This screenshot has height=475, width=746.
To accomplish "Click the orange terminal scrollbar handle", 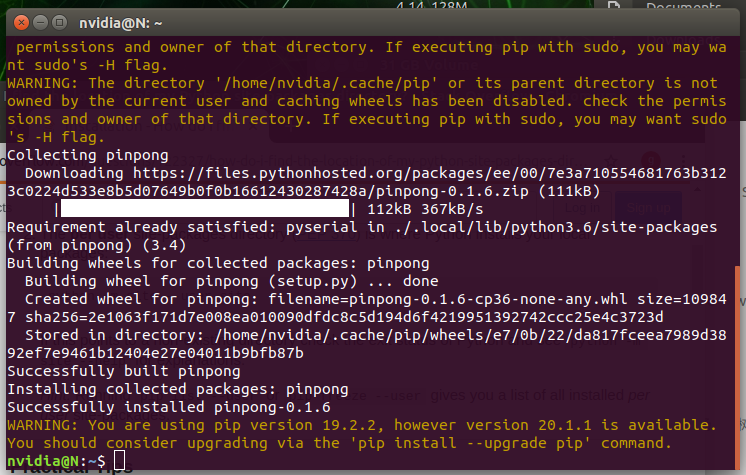I will point(737,367).
